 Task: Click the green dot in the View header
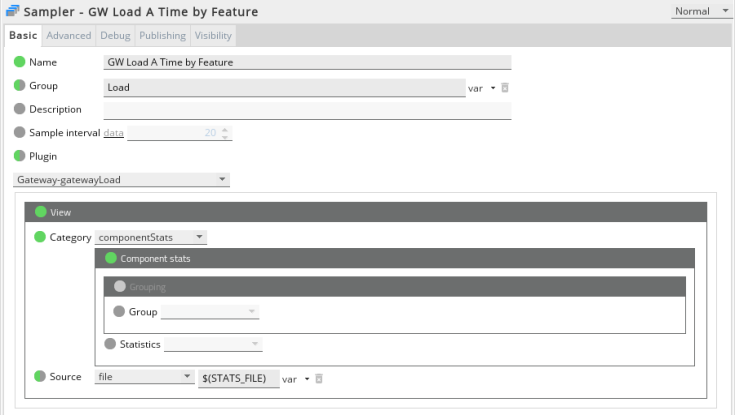pos(40,212)
